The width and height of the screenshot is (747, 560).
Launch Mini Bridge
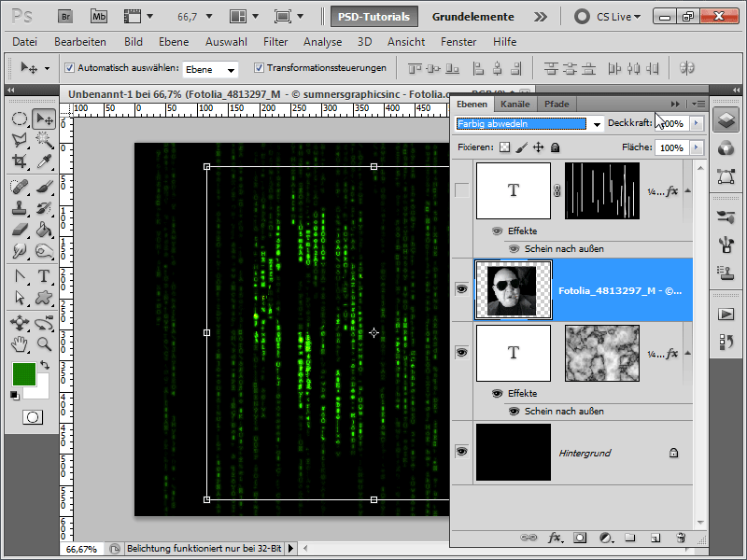tap(99, 17)
